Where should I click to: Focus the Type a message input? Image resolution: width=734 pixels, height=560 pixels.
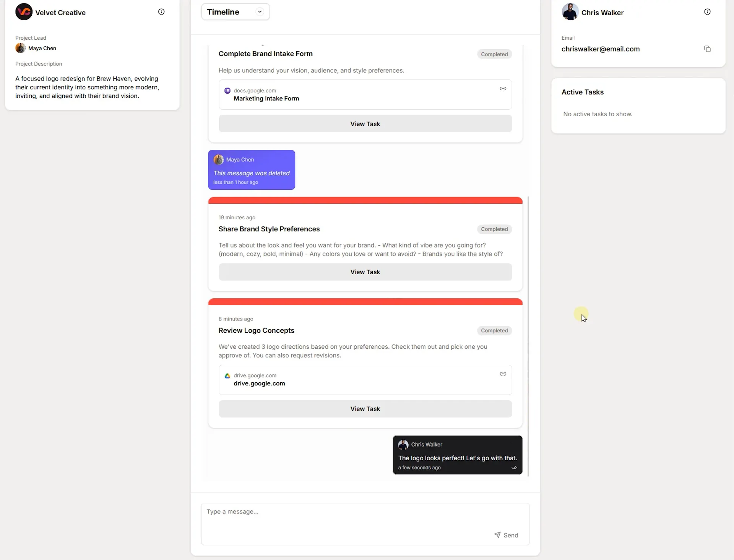click(365, 524)
